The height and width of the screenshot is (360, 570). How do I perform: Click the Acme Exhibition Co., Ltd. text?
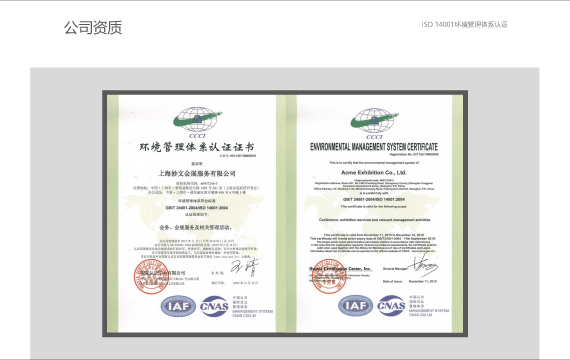click(374, 172)
